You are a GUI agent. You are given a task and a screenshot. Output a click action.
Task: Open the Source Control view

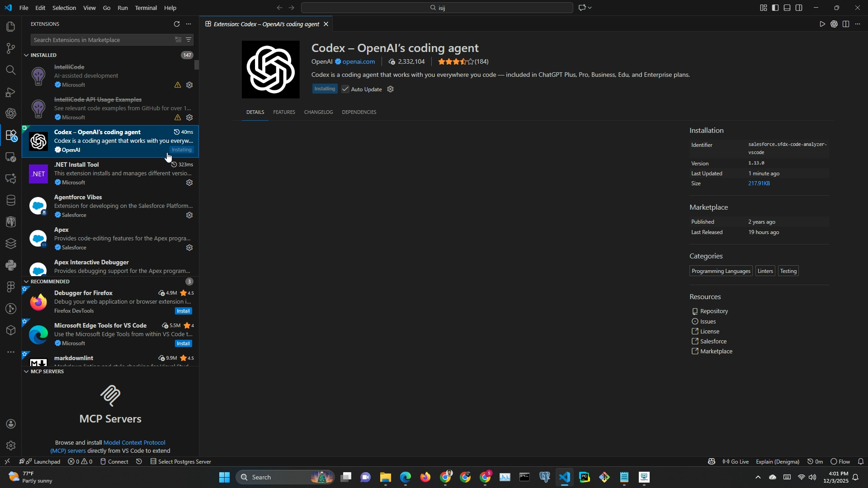10,48
